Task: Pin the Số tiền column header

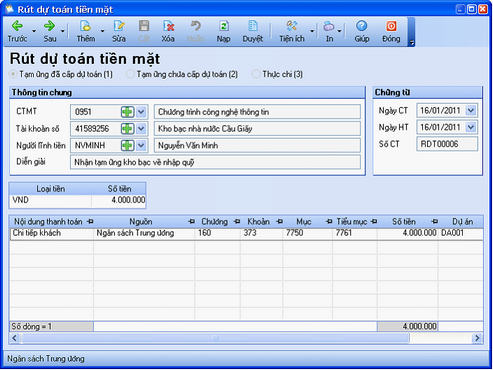Action: [434, 222]
